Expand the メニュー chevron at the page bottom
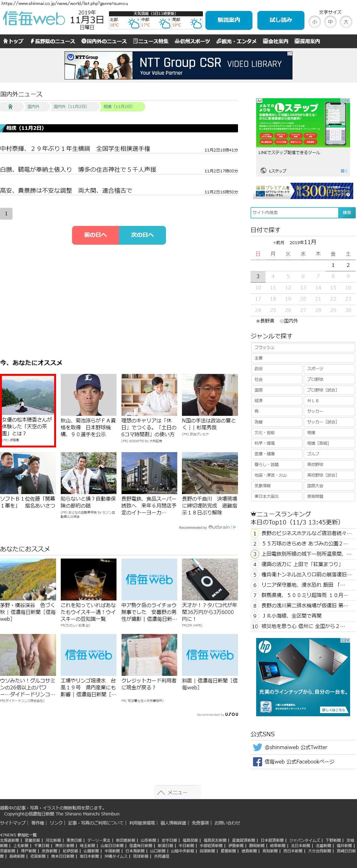 point(161,792)
